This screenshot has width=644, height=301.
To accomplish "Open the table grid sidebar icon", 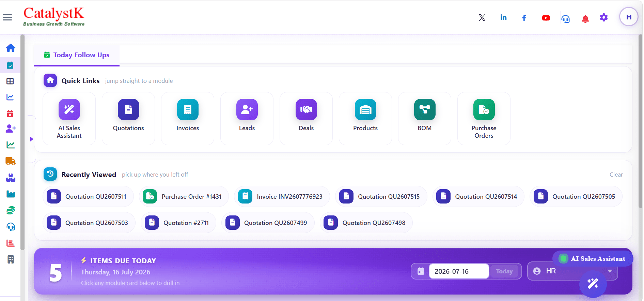I will (10, 81).
